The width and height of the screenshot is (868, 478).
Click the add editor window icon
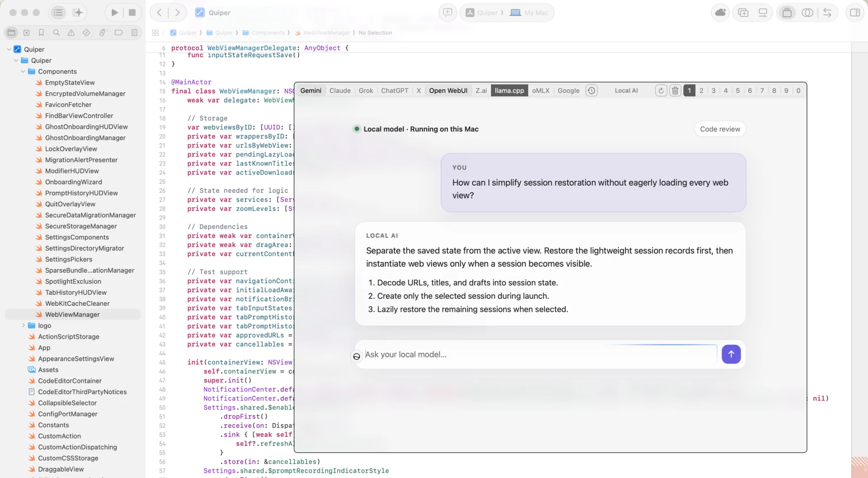743,13
